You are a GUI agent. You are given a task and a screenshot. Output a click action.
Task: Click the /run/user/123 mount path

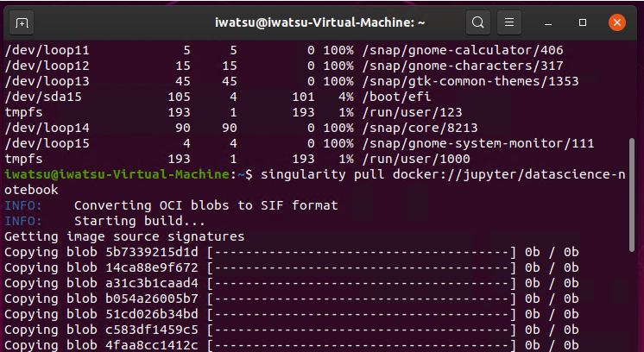tap(412, 112)
